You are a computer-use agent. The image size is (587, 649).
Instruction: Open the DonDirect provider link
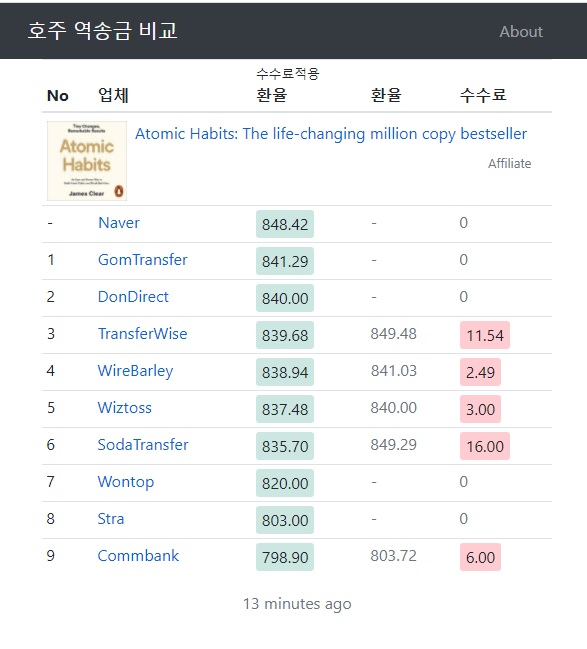coord(133,297)
